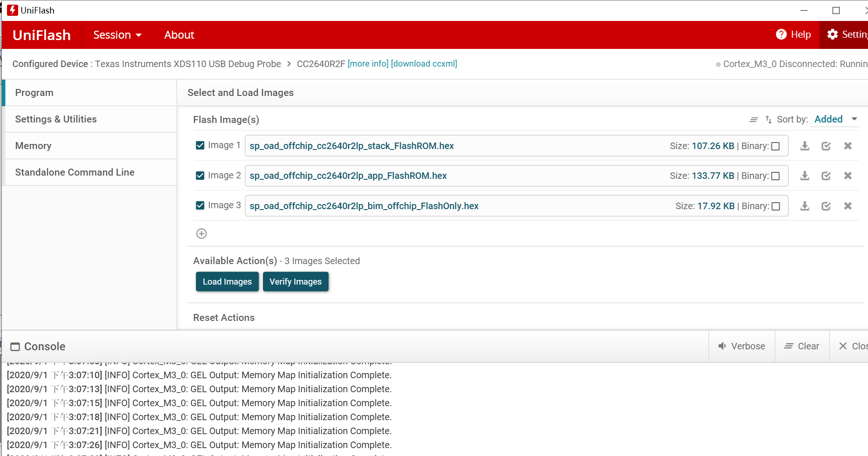868x456 pixels.
Task: Click the Verify Images button
Action: point(296,282)
